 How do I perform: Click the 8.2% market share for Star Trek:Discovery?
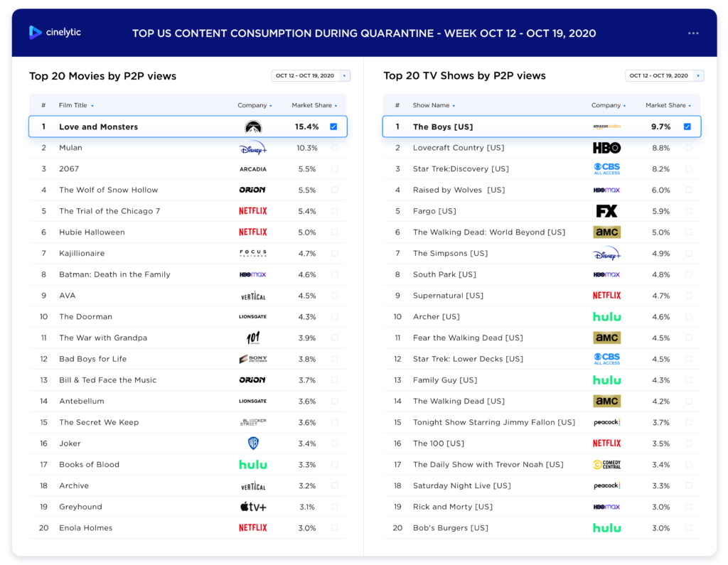(x=660, y=169)
